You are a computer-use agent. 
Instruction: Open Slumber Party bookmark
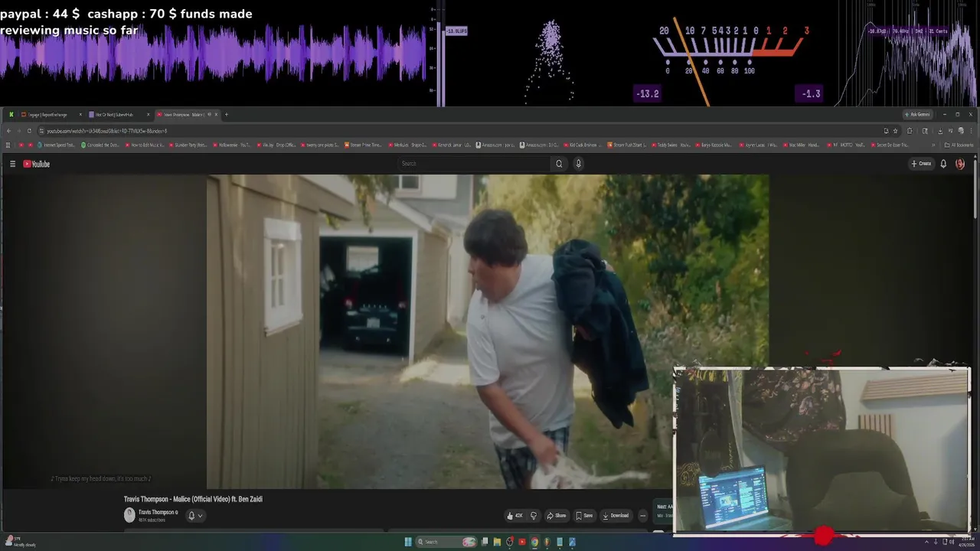pyautogui.click(x=188, y=145)
